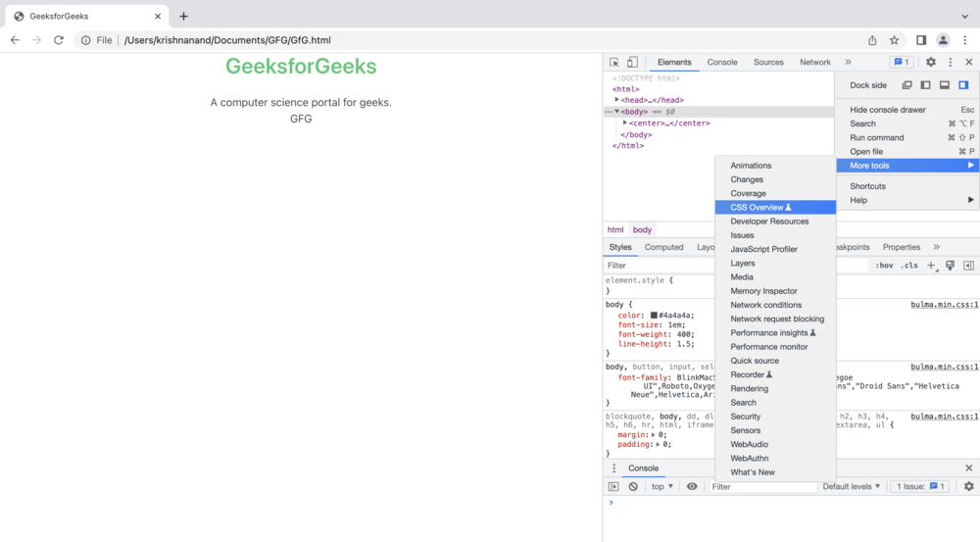The height and width of the screenshot is (542, 980).
Task: Choose Animations in More tools menu
Action: pyautogui.click(x=775, y=166)
